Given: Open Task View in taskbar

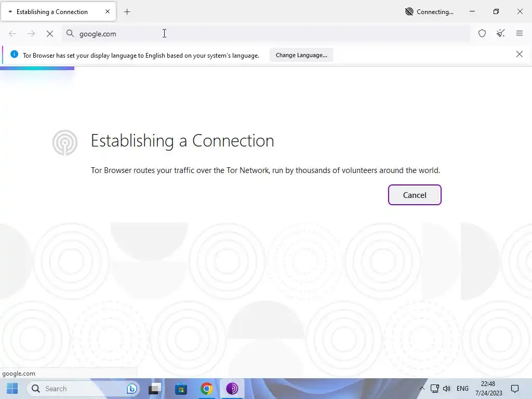Looking at the screenshot, I should [155, 389].
